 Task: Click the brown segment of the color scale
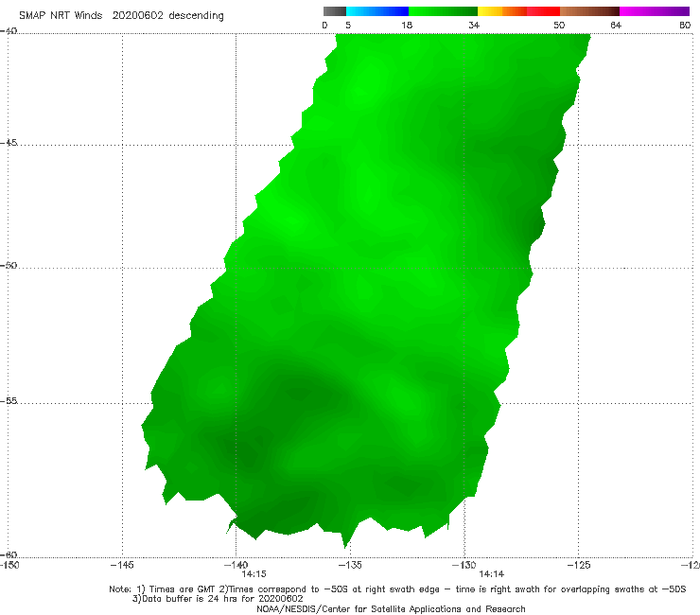589,11
